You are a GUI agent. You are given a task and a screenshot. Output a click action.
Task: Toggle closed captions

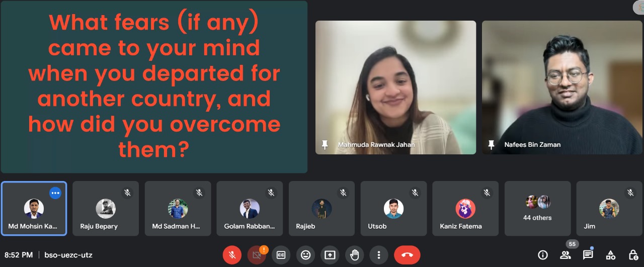[281, 255]
